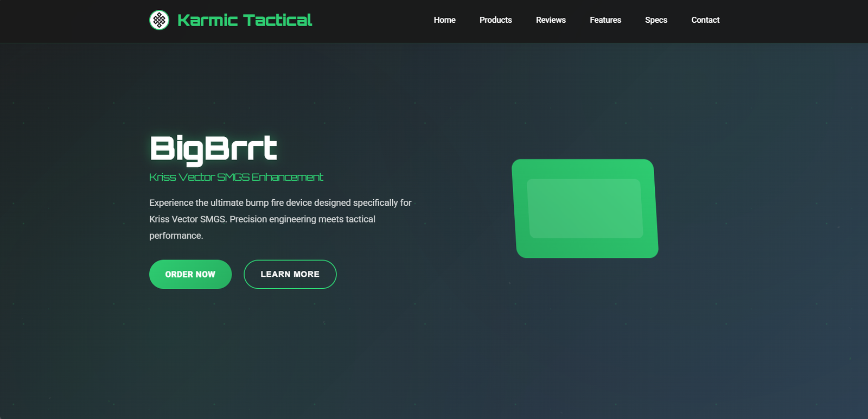Click the ORDER NOW button
The height and width of the screenshot is (419, 868).
tap(190, 274)
